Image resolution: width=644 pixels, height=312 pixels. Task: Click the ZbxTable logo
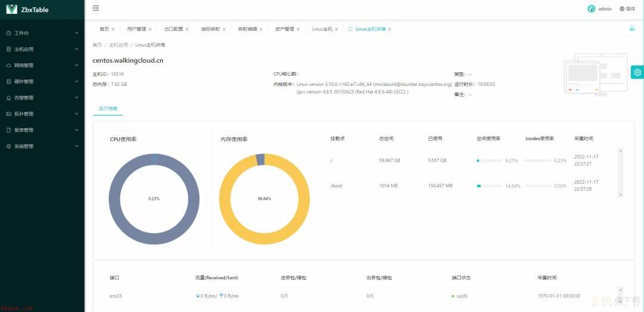(11, 9)
